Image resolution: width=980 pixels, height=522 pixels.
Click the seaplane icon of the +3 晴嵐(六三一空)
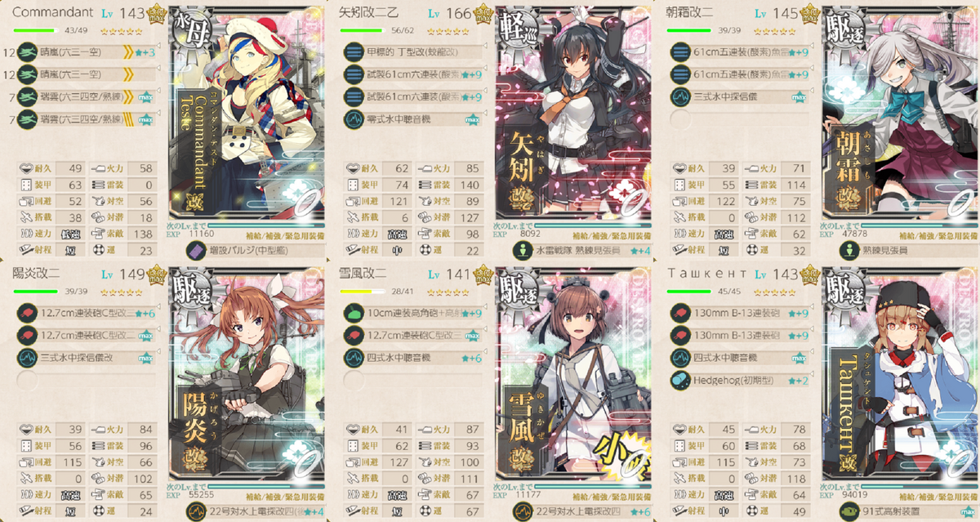[27, 52]
